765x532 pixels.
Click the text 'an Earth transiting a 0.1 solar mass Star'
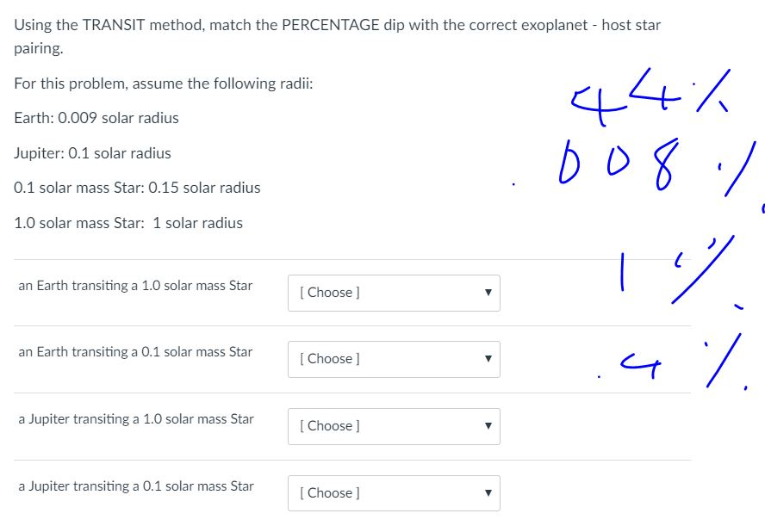(135, 352)
